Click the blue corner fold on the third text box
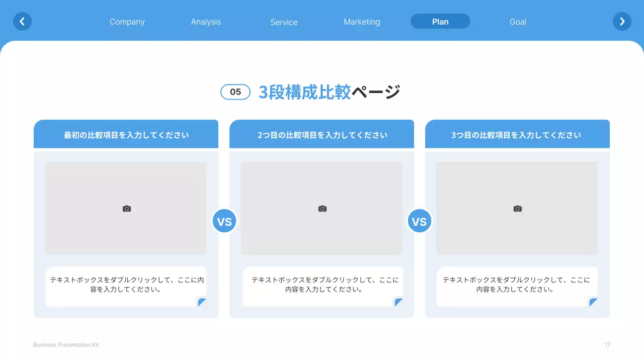 [x=593, y=302]
